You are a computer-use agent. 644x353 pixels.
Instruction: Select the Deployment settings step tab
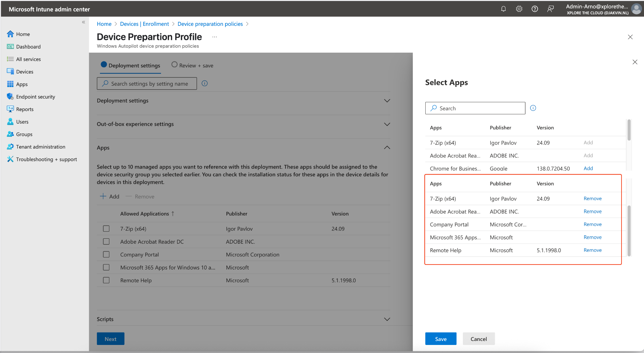[130, 65]
